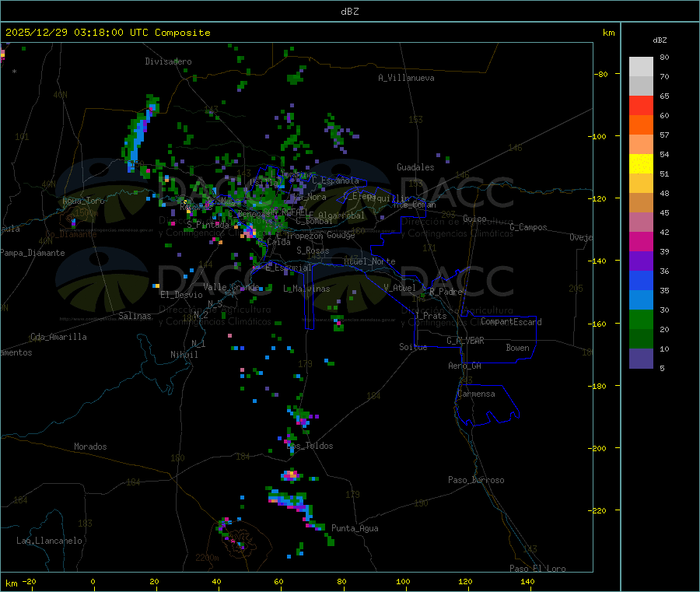Select the Soitue label
Screen dimensions: 700x592
click(x=413, y=347)
